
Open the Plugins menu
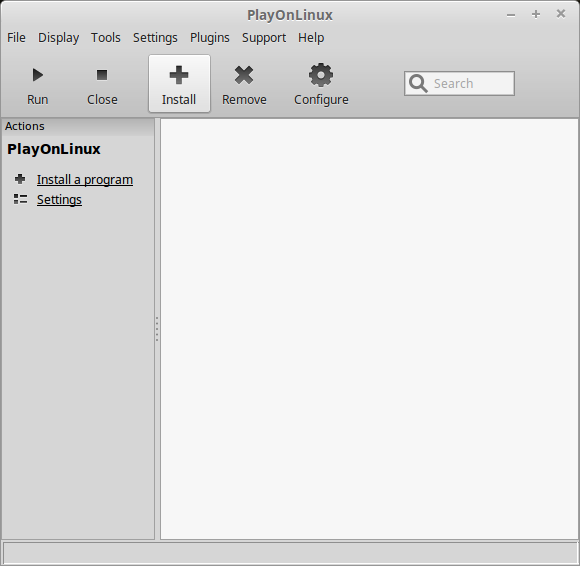(x=210, y=38)
